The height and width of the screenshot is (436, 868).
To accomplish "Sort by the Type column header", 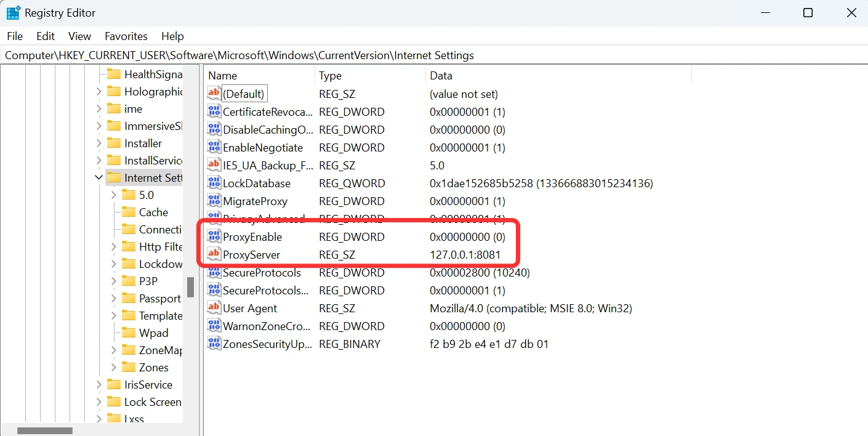I will pos(370,76).
